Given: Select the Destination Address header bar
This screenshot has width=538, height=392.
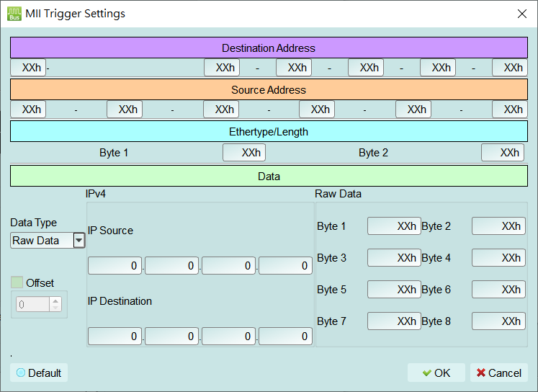Looking at the screenshot, I should (x=269, y=48).
